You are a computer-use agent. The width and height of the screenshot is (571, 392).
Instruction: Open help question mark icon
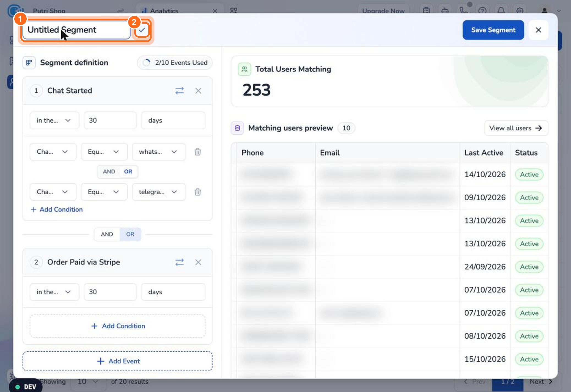pos(482,11)
